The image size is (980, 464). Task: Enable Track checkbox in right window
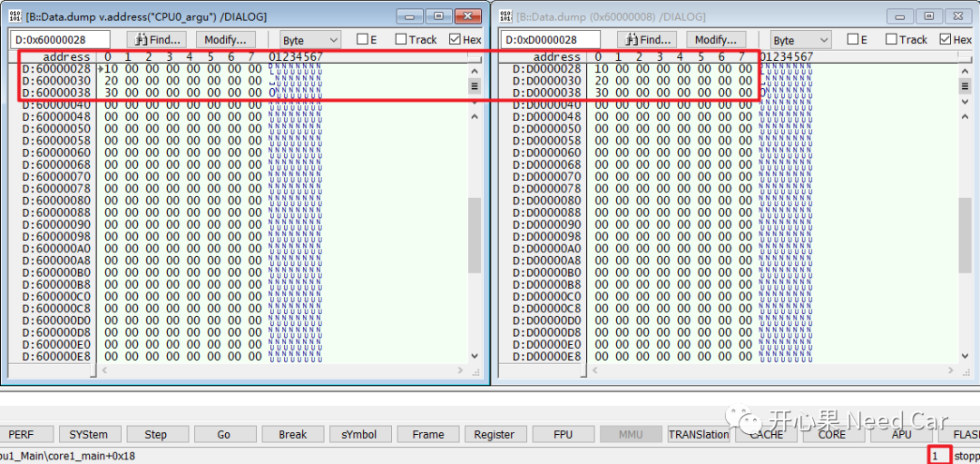(891, 40)
